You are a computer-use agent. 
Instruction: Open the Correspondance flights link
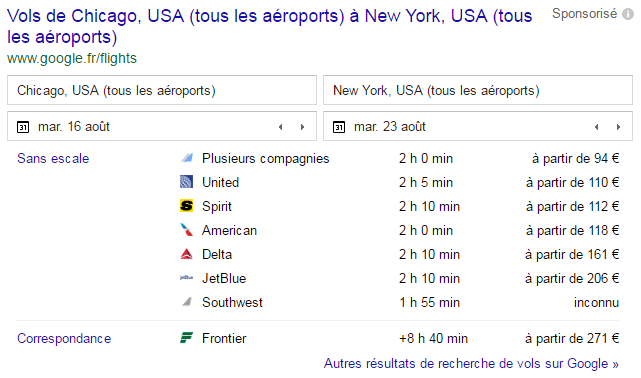click(64, 338)
